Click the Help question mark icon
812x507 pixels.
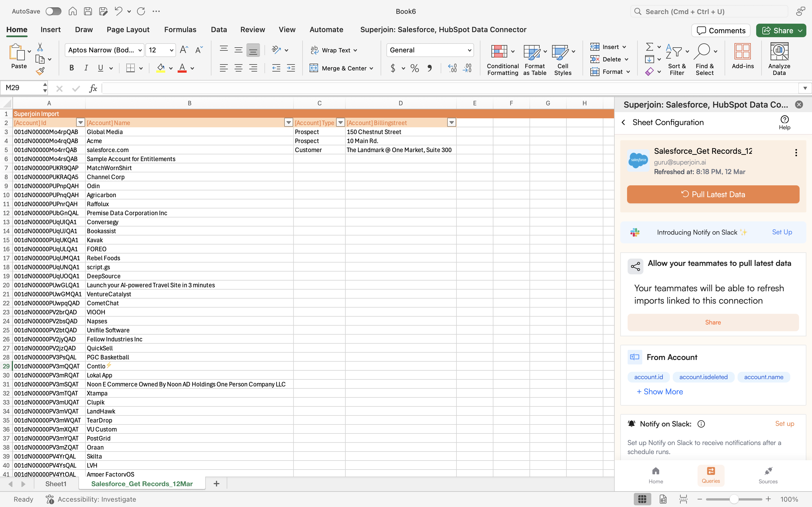click(x=784, y=120)
